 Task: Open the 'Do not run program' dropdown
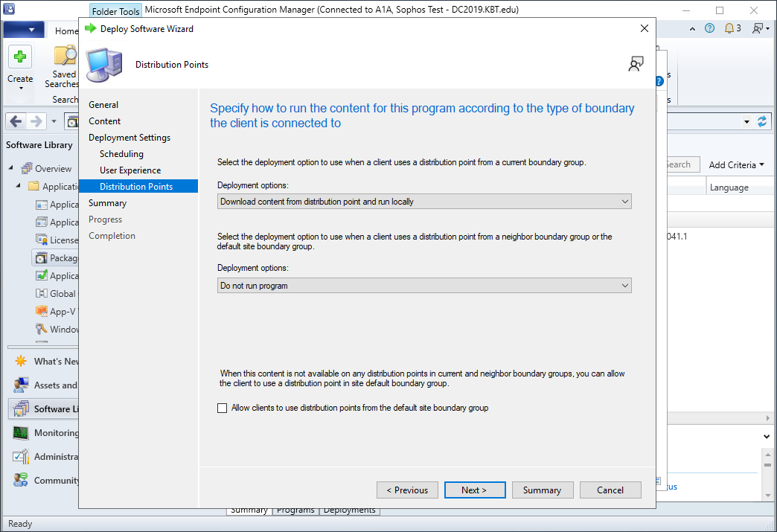(x=424, y=286)
